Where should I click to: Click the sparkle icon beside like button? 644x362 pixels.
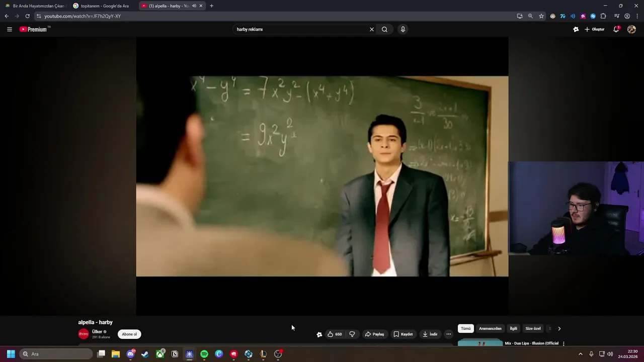click(319, 334)
